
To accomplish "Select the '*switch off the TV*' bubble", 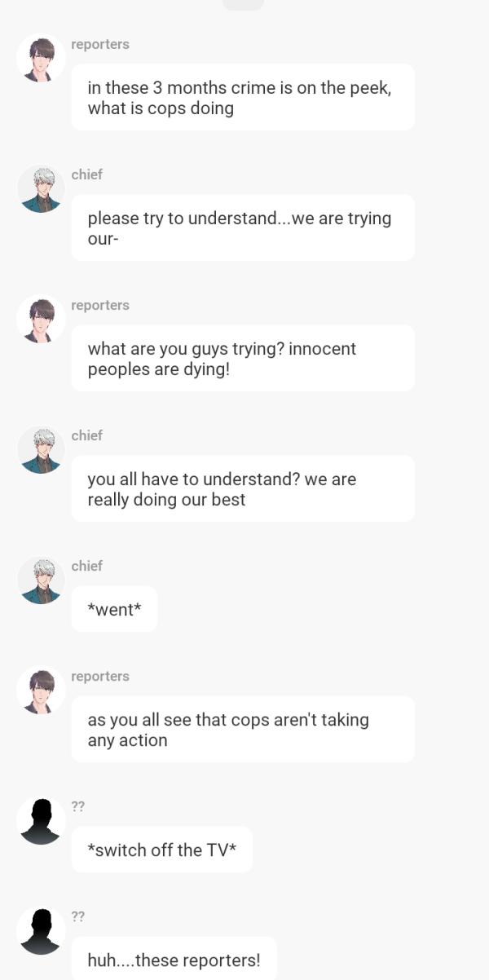I will pyautogui.click(x=162, y=850).
